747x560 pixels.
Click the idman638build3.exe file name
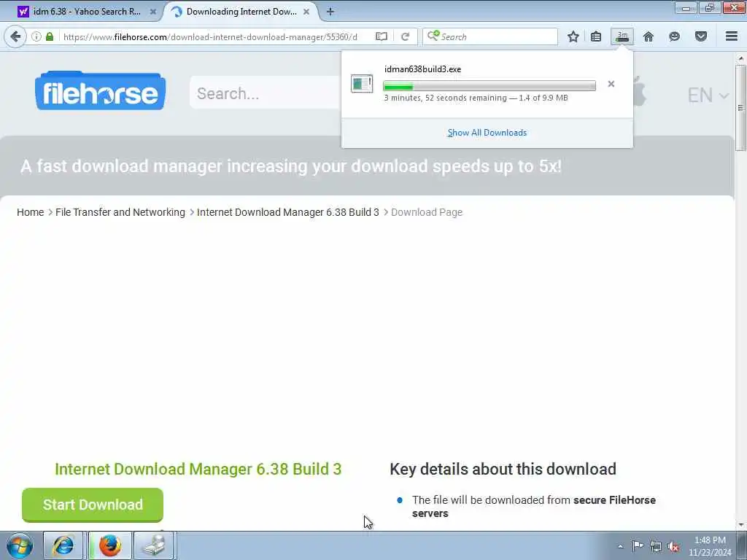422,69
